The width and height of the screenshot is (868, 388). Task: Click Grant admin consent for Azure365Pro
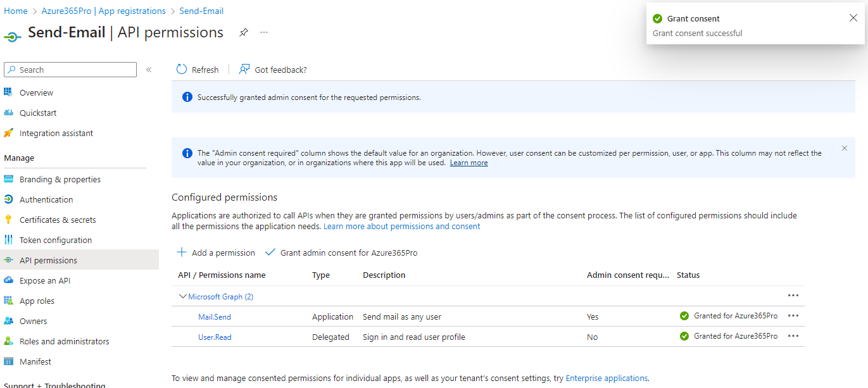tap(341, 253)
